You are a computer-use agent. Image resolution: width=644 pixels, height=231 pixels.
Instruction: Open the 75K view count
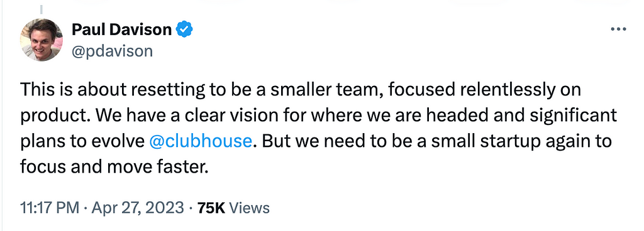point(211,208)
